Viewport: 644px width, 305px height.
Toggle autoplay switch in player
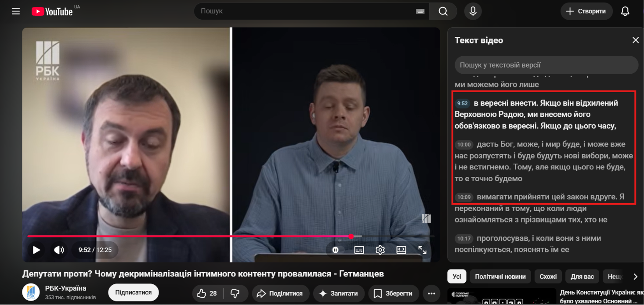pos(336,250)
